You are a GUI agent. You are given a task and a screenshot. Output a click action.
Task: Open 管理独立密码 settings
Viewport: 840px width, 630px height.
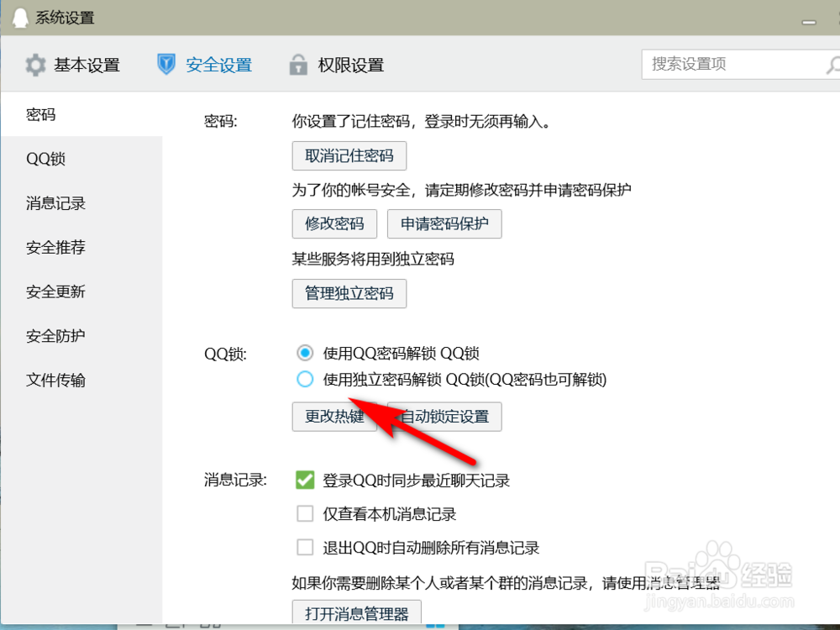click(x=349, y=293)
